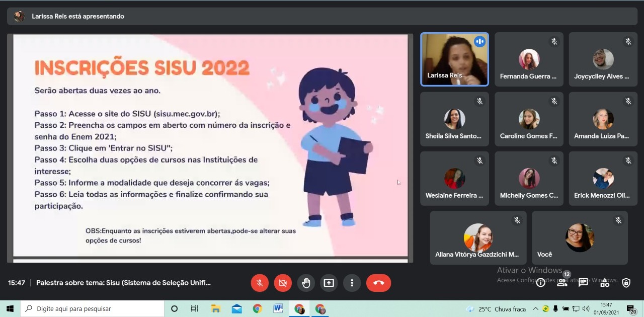Open the weather widget showing 25°C Chuva fraca

(x=496, y=309)
